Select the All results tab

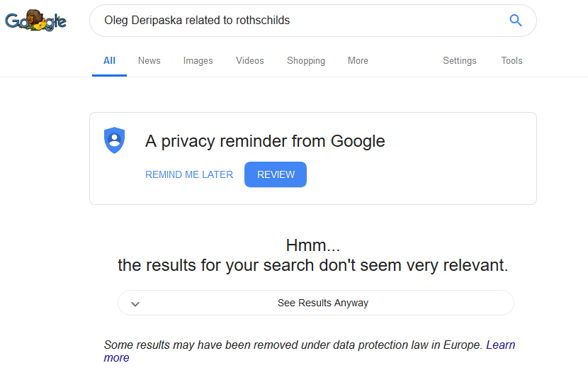point(109,61)
